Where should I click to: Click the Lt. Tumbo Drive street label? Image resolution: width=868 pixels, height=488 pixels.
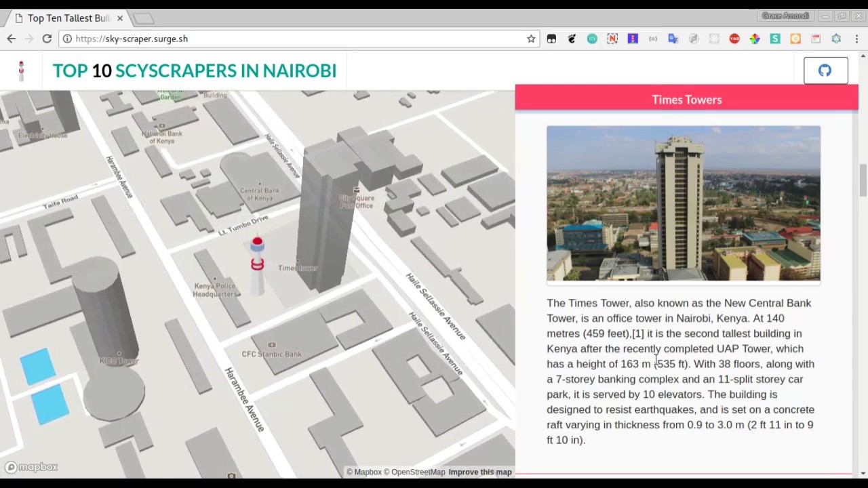pyautogui.click(x=243, y=225)
